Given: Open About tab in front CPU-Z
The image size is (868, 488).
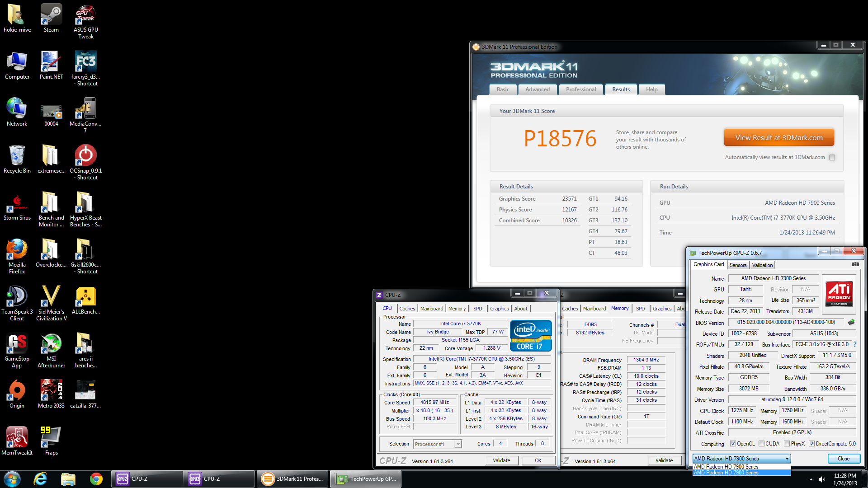Looking at the screenshot, I should (x=521, y=309).
